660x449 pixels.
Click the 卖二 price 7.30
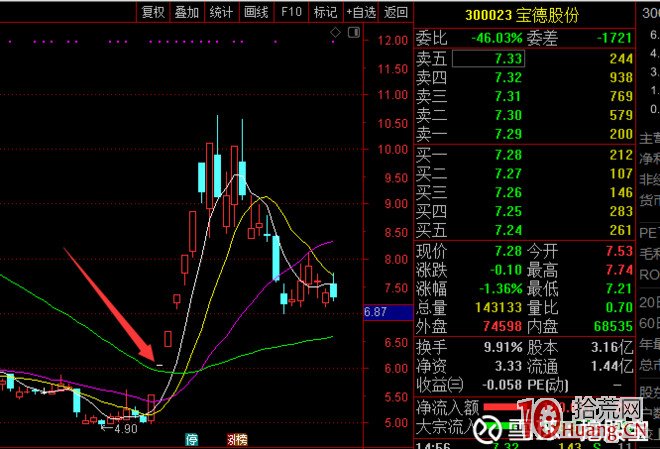click(x=508, y=115)
